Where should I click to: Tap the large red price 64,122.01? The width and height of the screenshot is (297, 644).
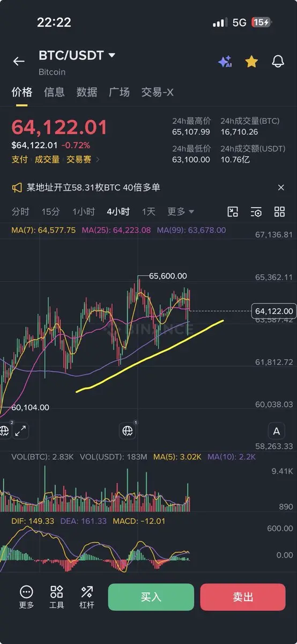[x=60, y=127]
